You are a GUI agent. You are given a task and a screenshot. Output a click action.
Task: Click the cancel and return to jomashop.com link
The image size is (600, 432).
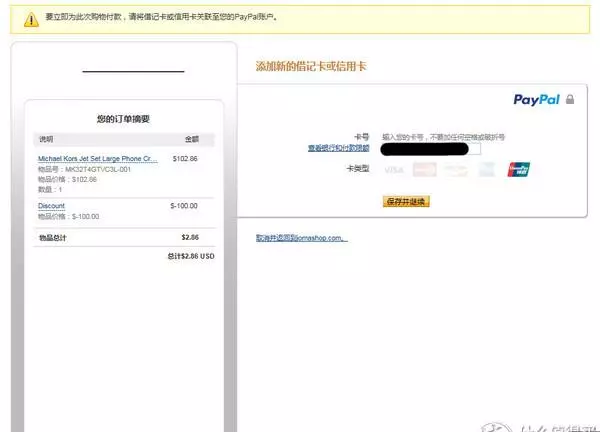[302, 238]
